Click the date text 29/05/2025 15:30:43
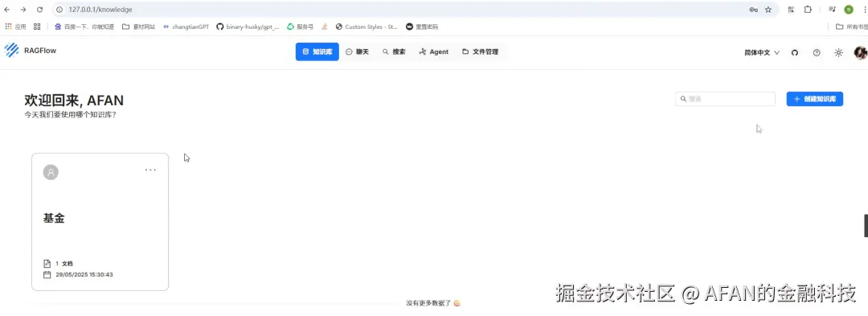 coord(84,274)
